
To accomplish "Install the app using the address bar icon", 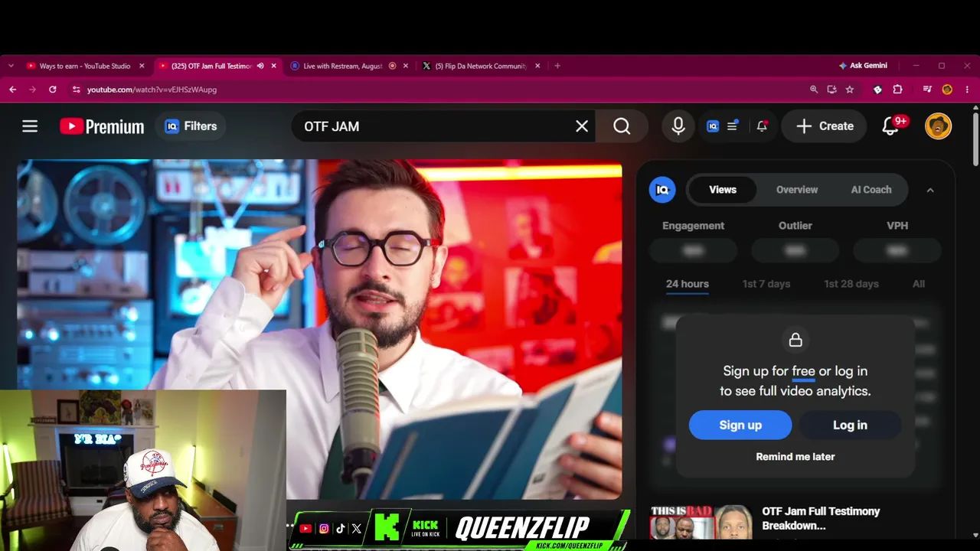I will 831,90.
